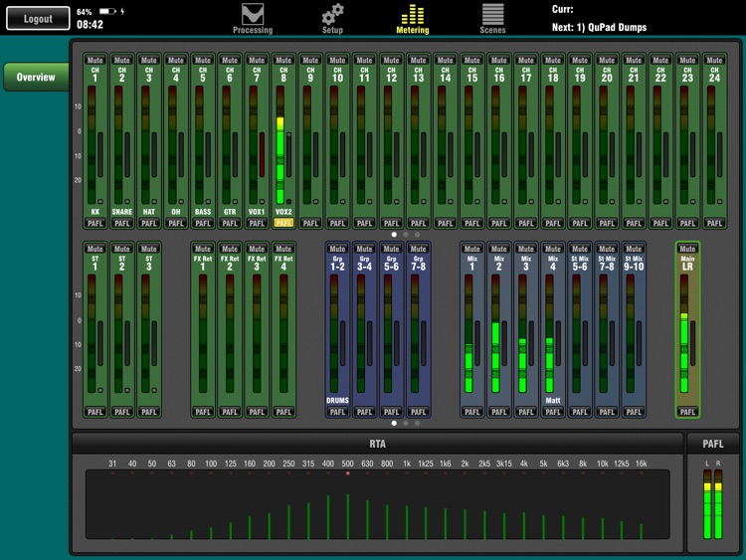This screenshot has height=560, width=746.
Task: Enable PAFL on ST 1 strip
Action: pyautogui.click(x=95, y=412)
